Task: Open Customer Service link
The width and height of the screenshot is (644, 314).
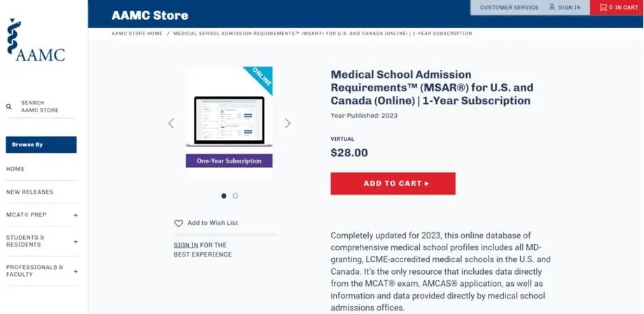Action: point(509,8)
